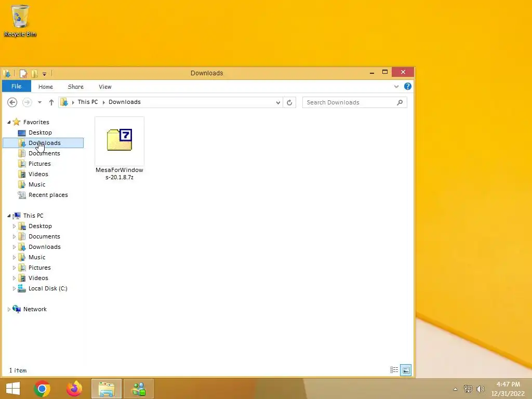The height and width of the screenshot is (399, 532).
Task: Open Explorer Help icon
Action: click(408, 87)
